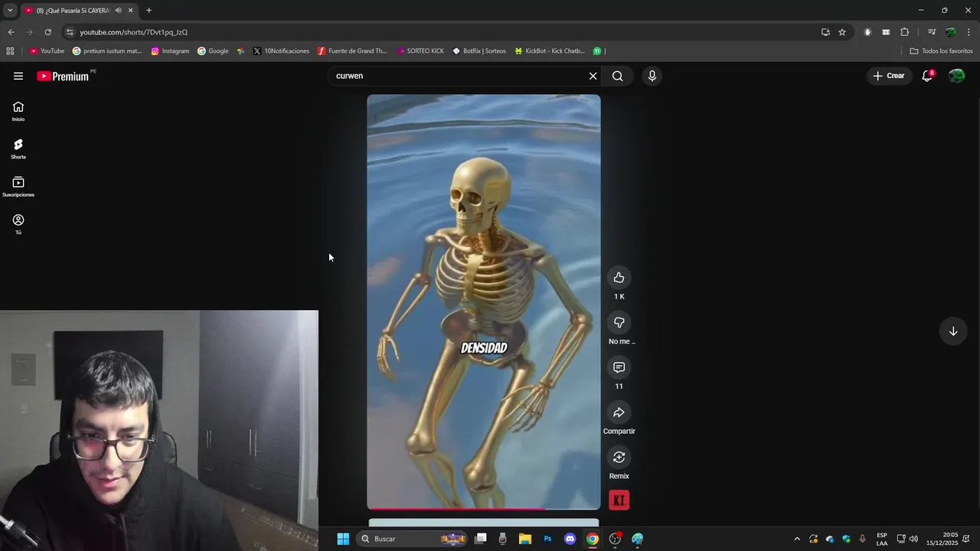Open the account avatar menu
Image resolution: width=980 pixels, height=551 pixels.
tap(956, 76)
